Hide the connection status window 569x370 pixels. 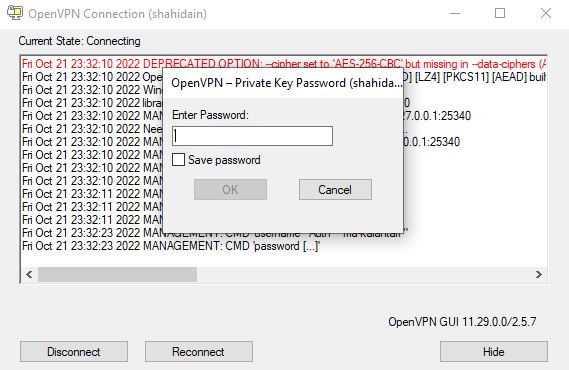pyautogui.click(x=494, y=352)
